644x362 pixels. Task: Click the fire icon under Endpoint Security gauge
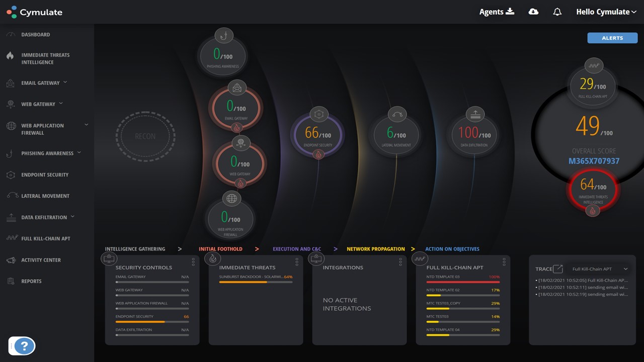coord(317,155)
